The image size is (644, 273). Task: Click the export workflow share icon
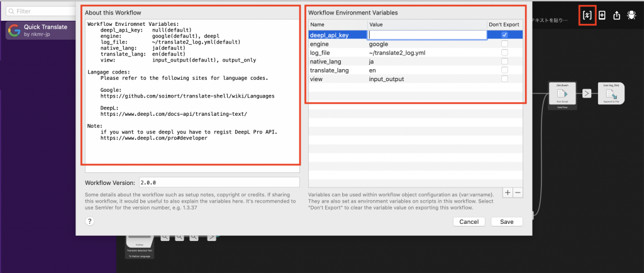[617, 15]
